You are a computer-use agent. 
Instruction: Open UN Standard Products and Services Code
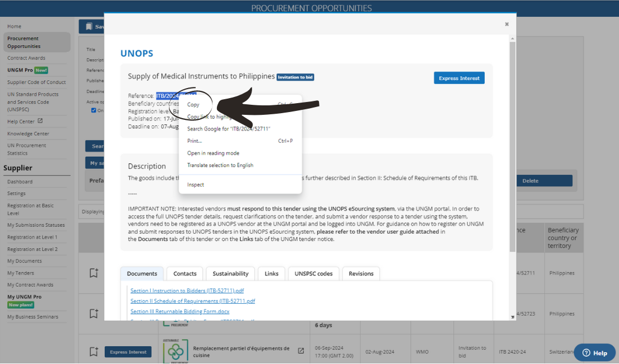(x=33, y=102)
